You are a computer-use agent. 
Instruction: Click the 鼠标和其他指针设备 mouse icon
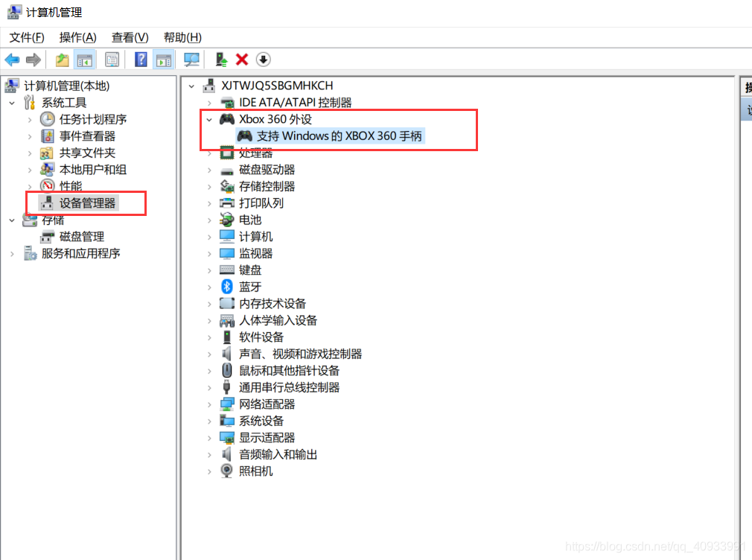click(x=227, y=370)
